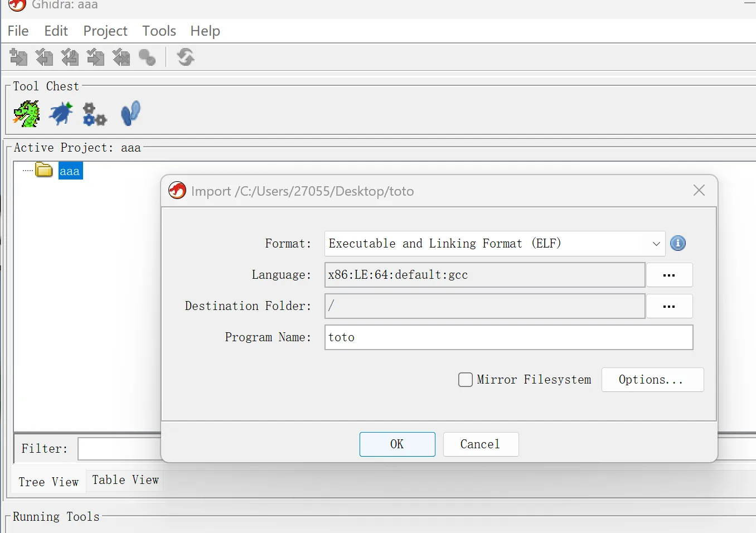Click the "Language:" label

[x=282, y=275]
